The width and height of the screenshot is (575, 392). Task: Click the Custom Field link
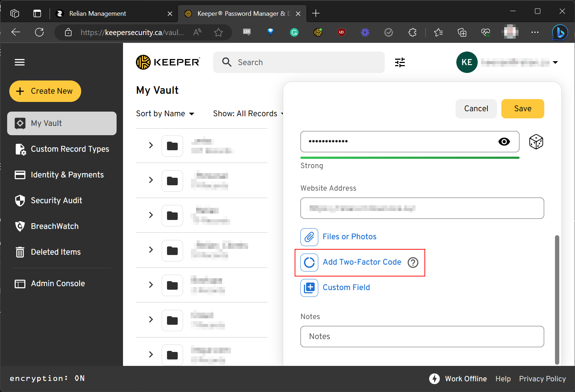pos(346,288)
